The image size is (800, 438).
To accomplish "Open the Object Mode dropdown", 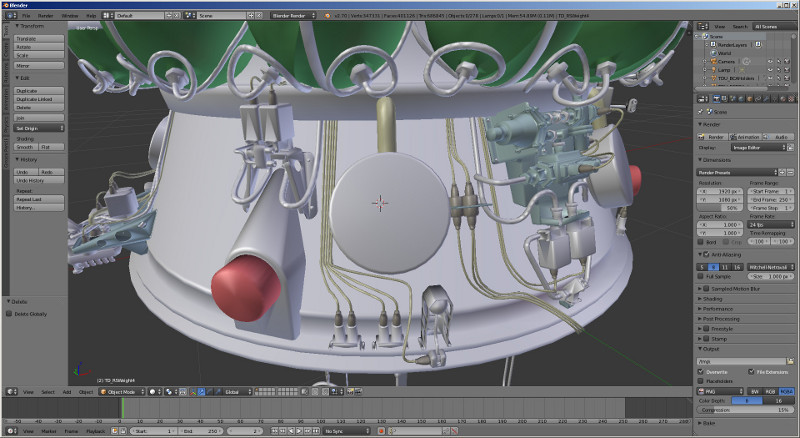I will pyautogui.click(x=120, y=391).
